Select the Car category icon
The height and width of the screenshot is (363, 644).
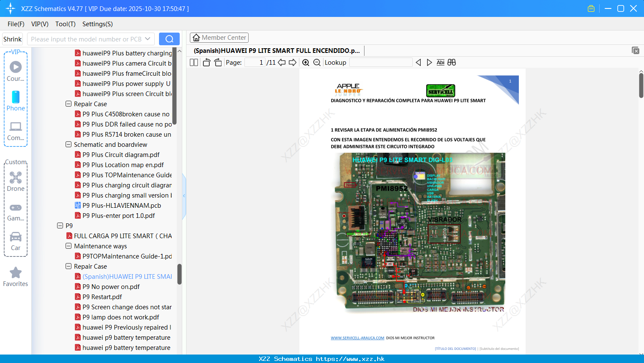(16, 241)
